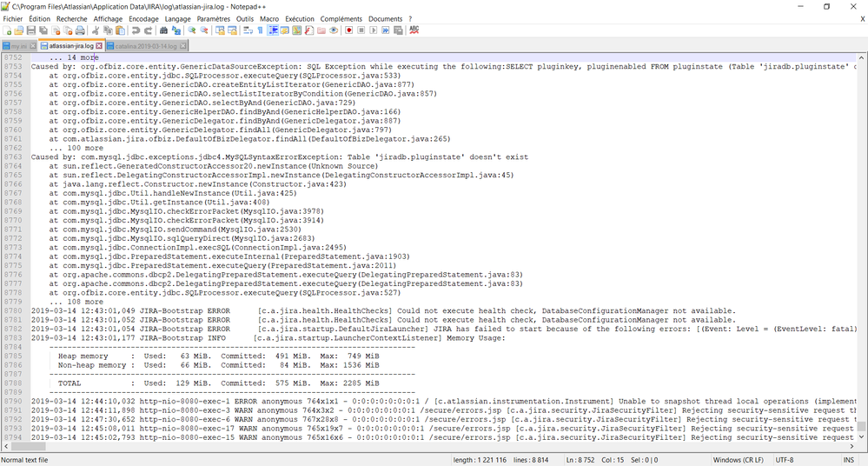868x466 pixels.
Task: Switch to my.ini tab
Action: tap(18, 46)
